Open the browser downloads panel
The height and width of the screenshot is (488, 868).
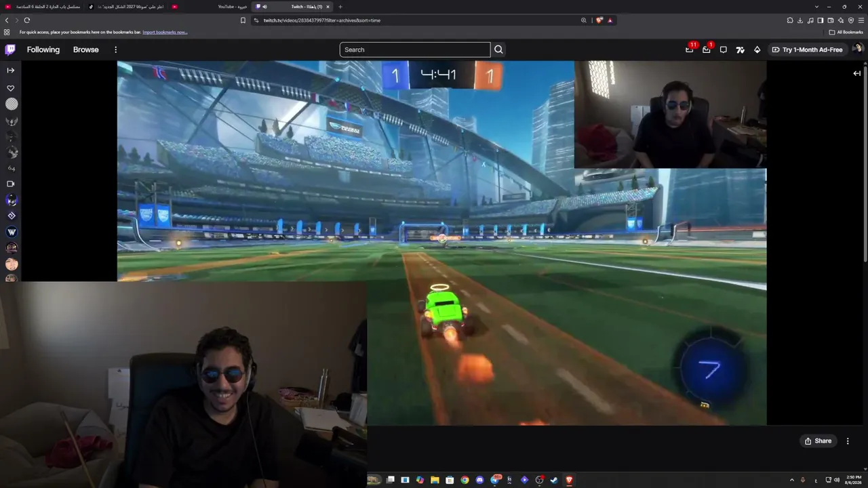click(x=800, y=20)
